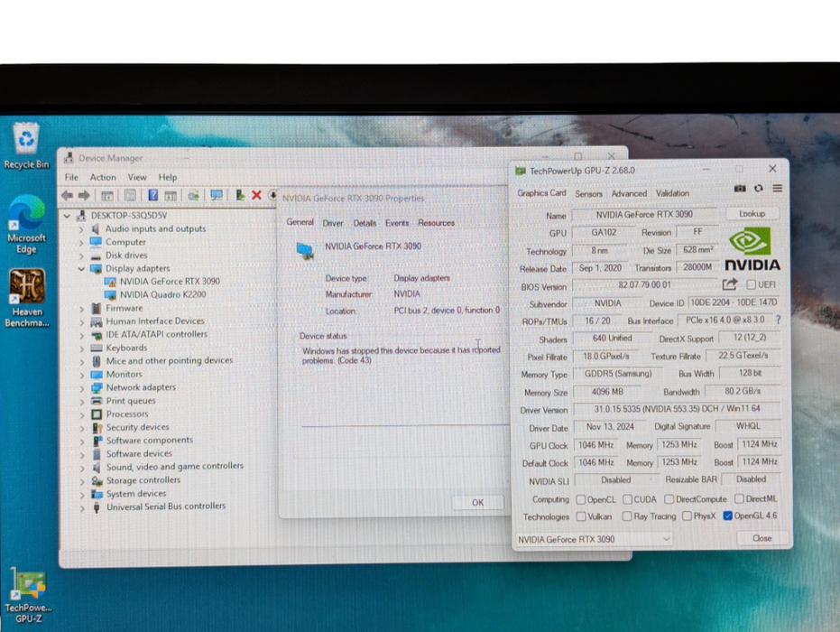
Task: Toggle the PhysX checkbox
Action: (687, 516)
